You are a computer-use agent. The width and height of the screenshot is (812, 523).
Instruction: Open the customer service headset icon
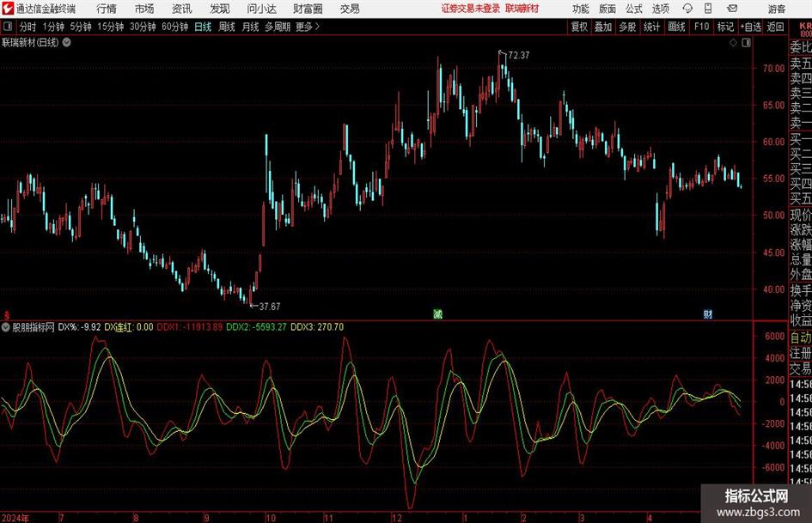(687, 9)
